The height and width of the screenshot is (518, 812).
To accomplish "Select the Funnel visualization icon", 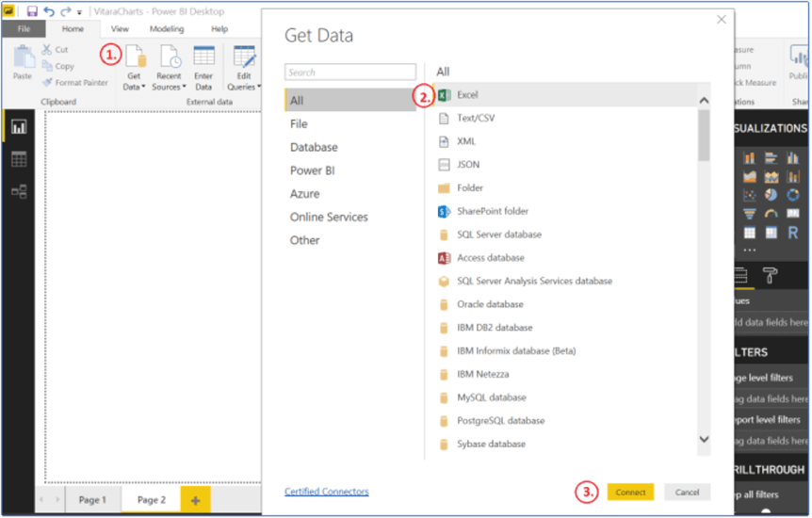I will tap(749, 214).
